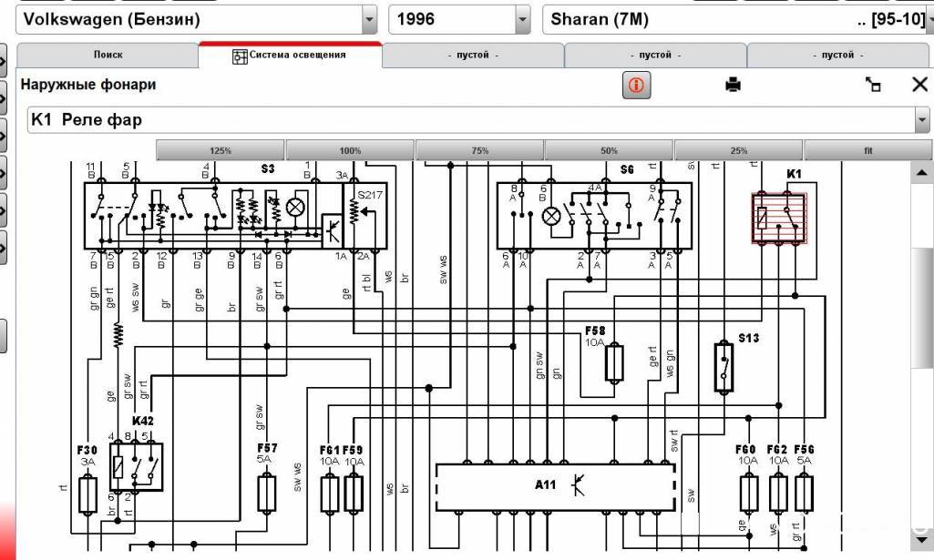
Task: Expand the Sharan (7M) model dropdown
Action: pyautogui.click(x=929, y=19)
